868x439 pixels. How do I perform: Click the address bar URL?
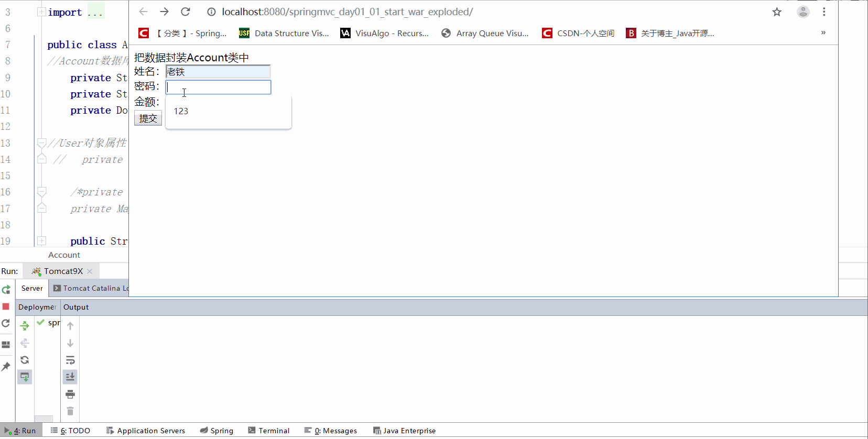coord(347,12)
